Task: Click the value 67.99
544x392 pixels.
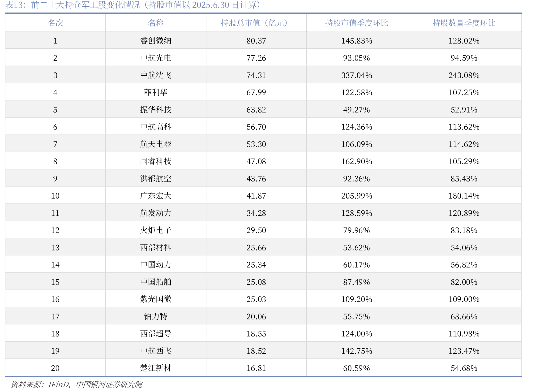Action: [256, 93]
